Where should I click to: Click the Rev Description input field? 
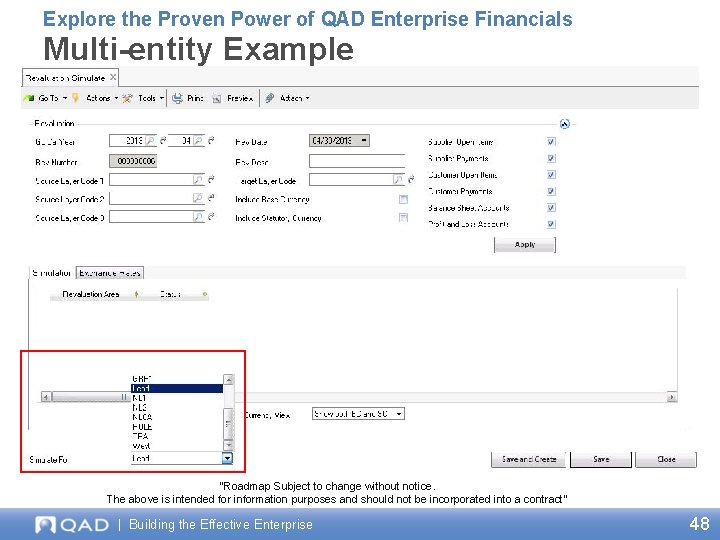357,161
